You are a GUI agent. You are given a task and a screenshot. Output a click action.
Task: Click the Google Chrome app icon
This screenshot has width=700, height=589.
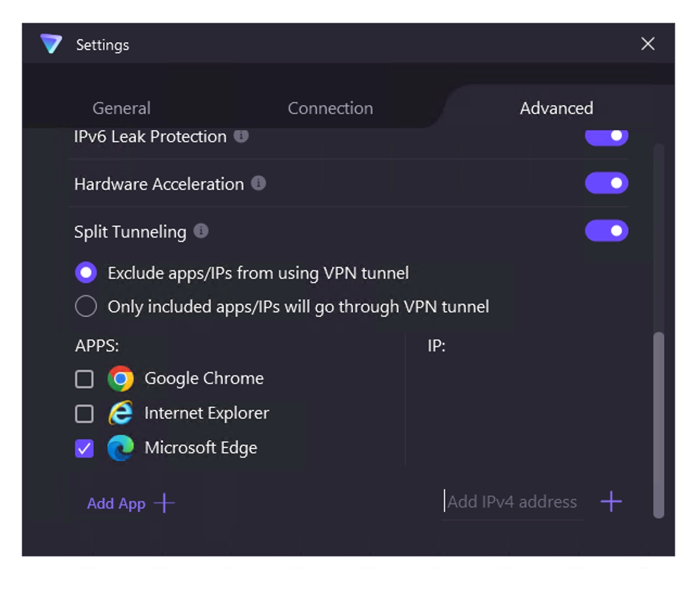pyautogui.click(x=120, y=379)
